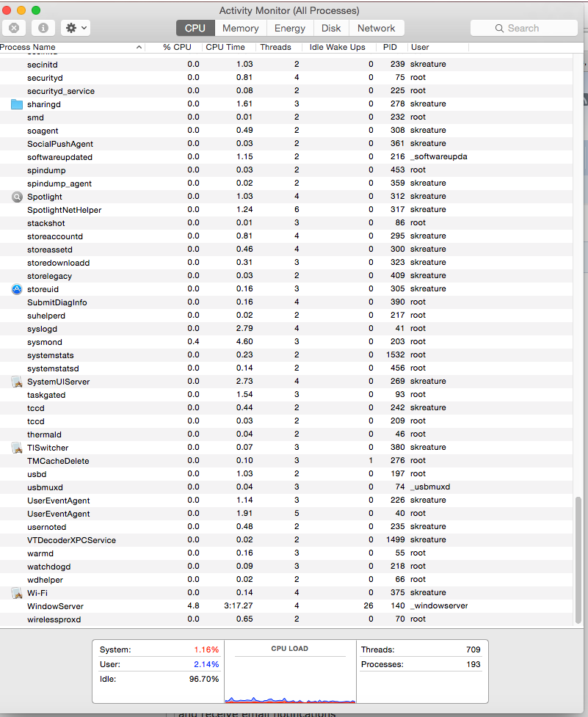The width and height of the screenshot is (588, 717).
Task: Select TMCacheDelete in the list
Action: click(x=286, y=461)
